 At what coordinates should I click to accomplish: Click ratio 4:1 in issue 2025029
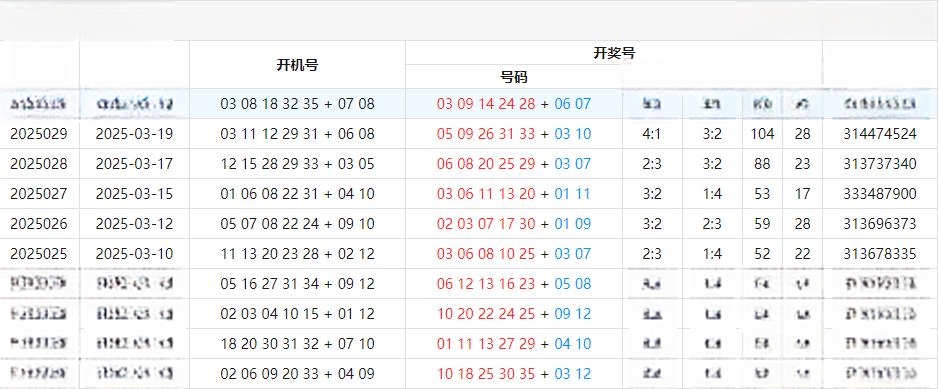pos(652,134)
